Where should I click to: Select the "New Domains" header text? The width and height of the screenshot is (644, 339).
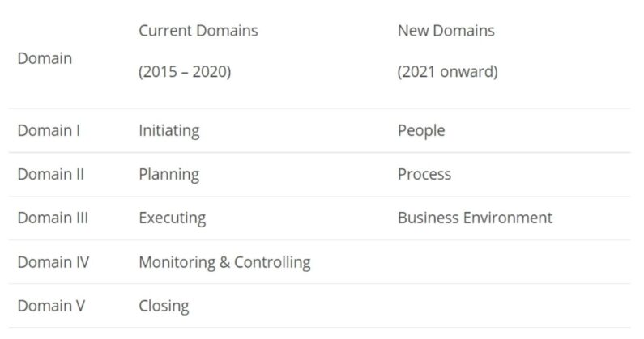pyautogui.click(x=446, y=31)
